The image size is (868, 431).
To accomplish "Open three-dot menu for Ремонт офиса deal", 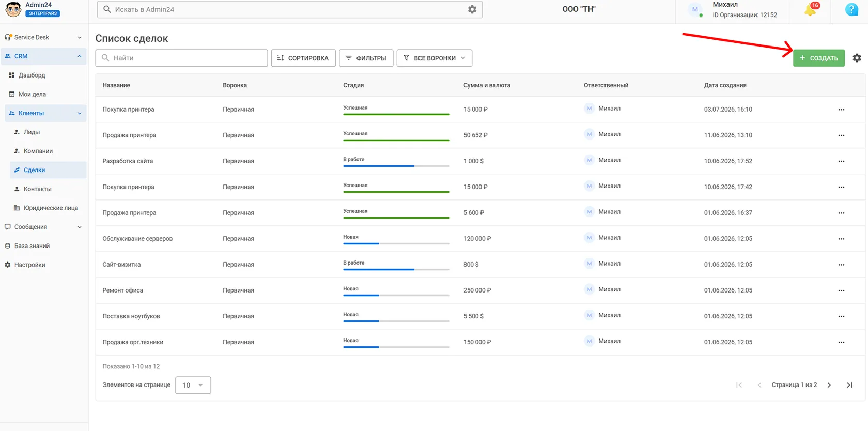I will coord(841,290).
